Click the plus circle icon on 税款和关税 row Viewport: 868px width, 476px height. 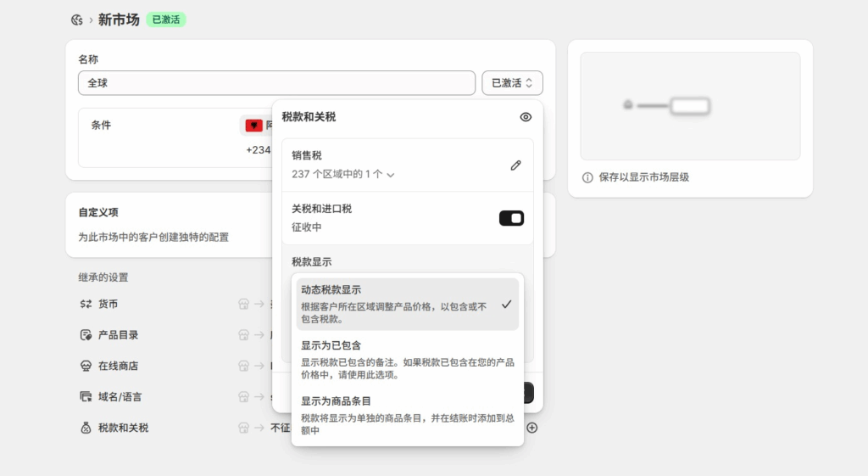click(532, 428)
